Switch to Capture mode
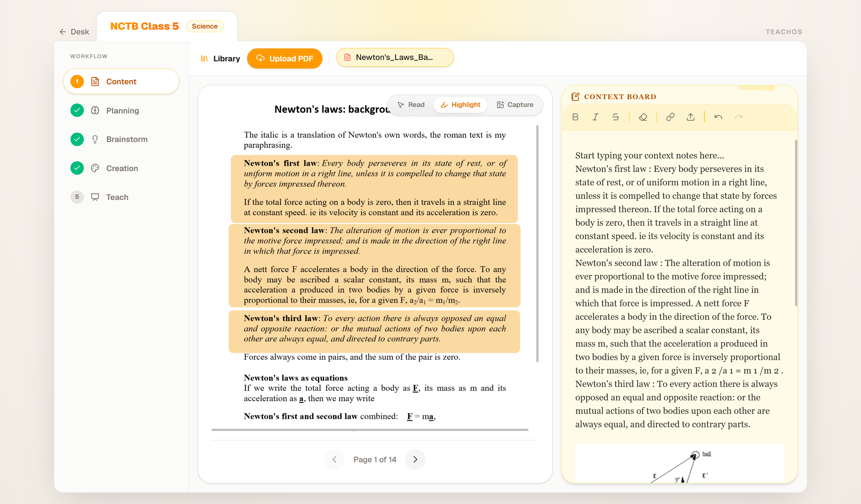Viewport: 861px width, 504px height. (x=515, y=105)
